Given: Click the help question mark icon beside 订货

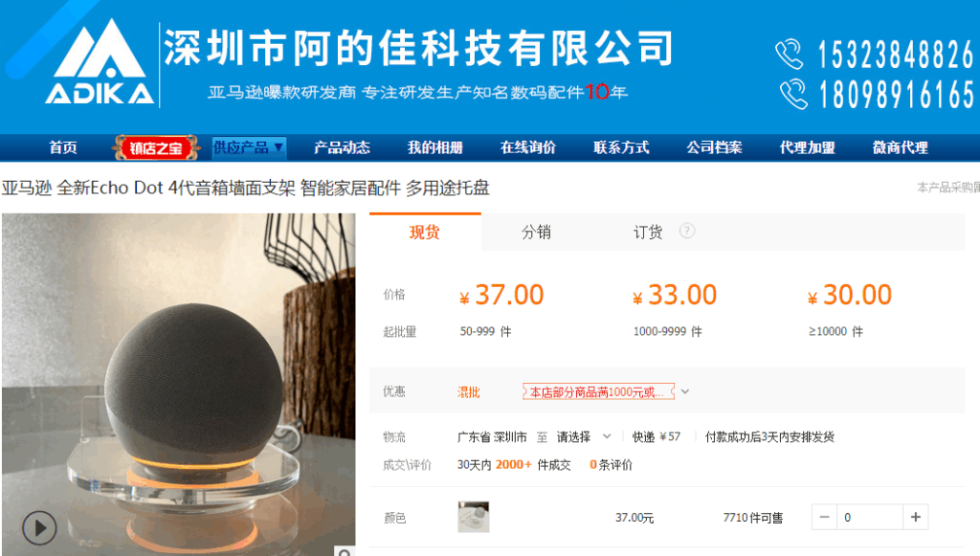Looking at the screenshot, I should [x=687, y=232].
